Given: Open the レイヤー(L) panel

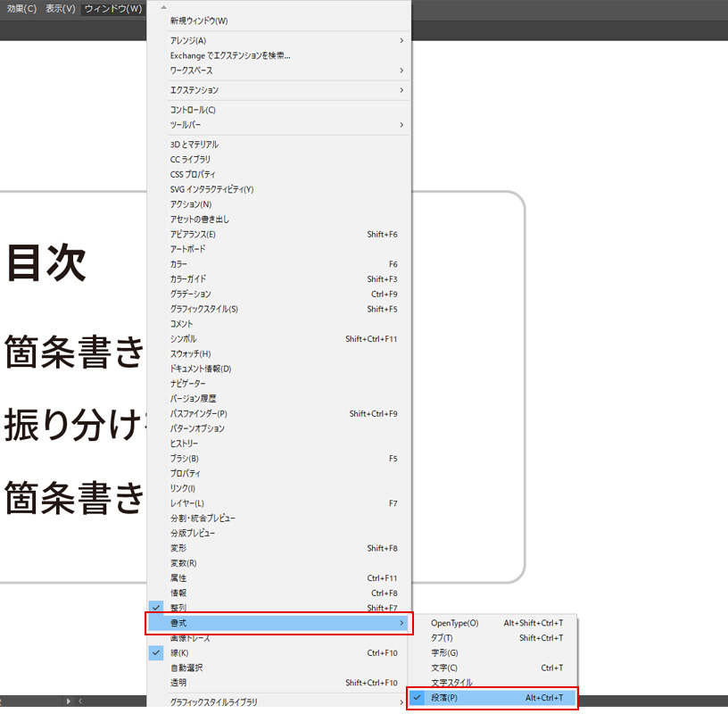Looking at the screenshot, I should (x=278, y=503).
